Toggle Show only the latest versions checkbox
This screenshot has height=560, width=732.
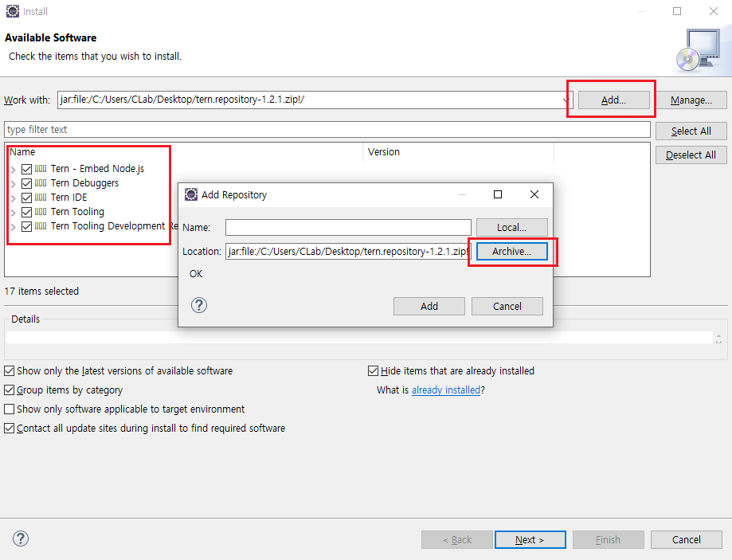10,371
